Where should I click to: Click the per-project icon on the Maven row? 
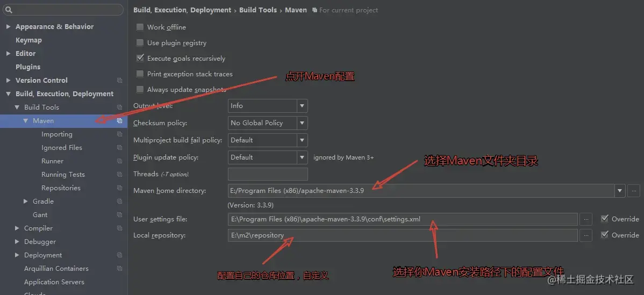pos(119,120)
